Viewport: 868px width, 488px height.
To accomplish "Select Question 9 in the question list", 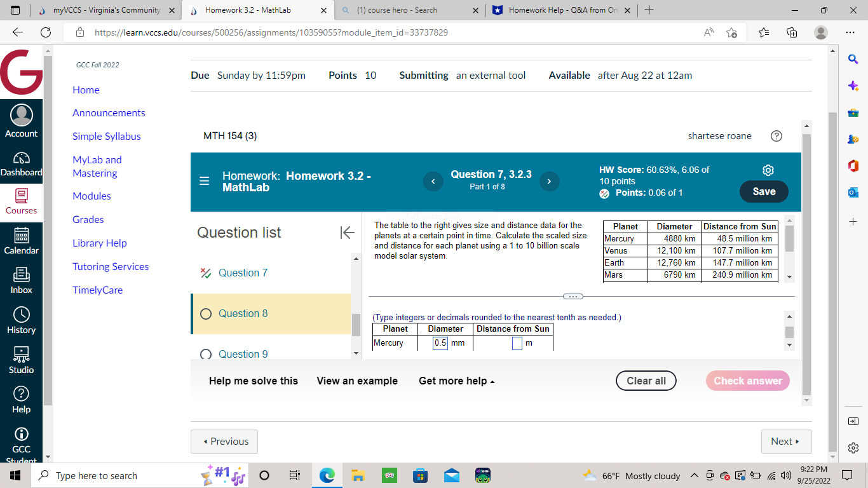I will (x=242, y=354).
